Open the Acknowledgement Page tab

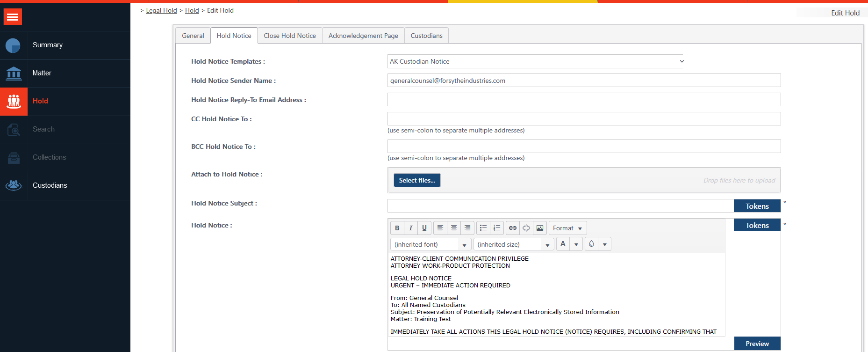363,36
